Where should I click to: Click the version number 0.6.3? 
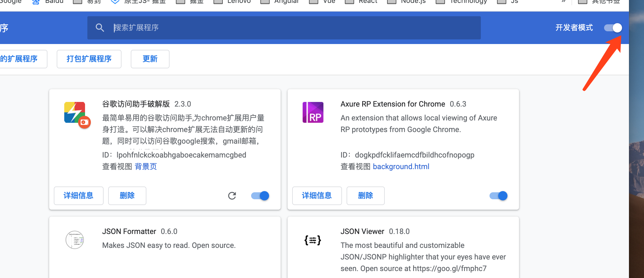pos(458,104)
